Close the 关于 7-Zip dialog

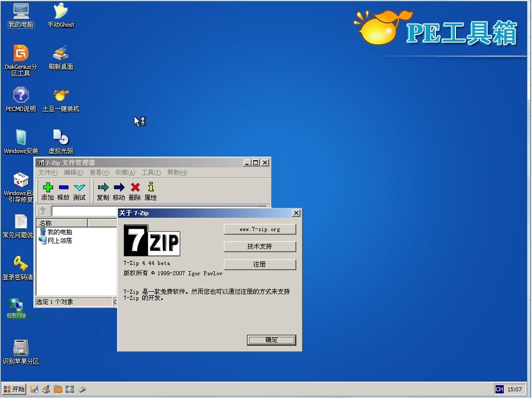click(296, 213)
